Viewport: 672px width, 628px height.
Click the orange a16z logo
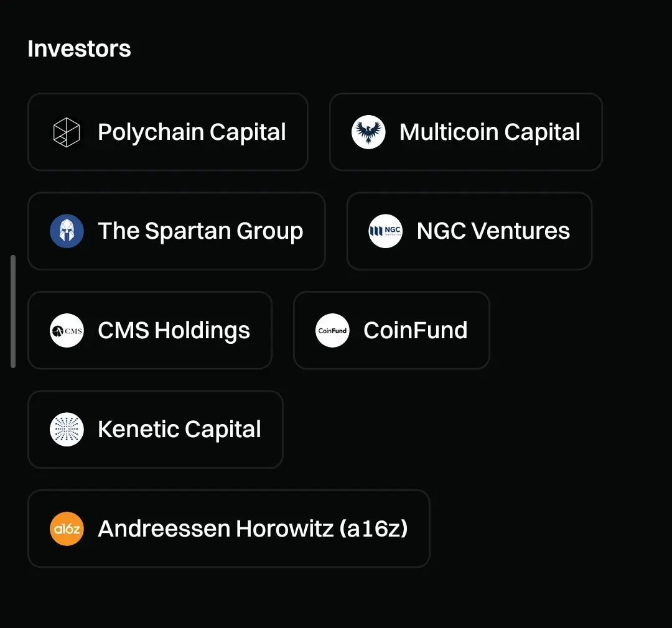[67, 529]
